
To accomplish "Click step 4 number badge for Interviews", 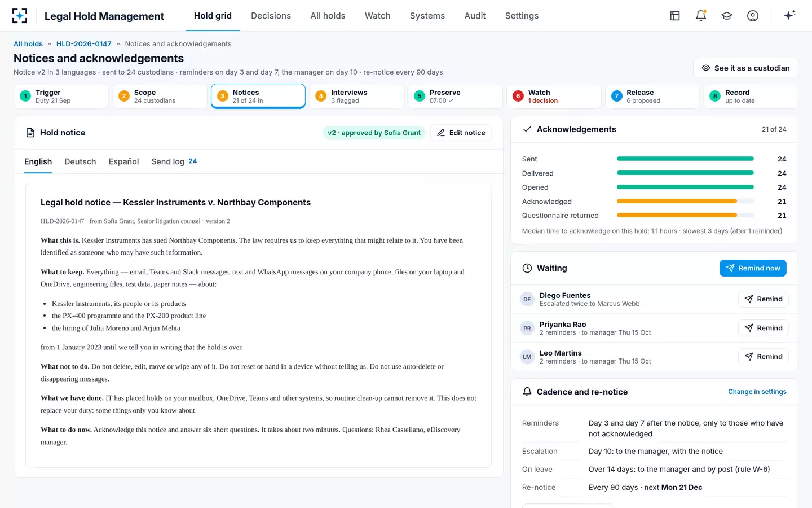I will [x=321, y=96].
